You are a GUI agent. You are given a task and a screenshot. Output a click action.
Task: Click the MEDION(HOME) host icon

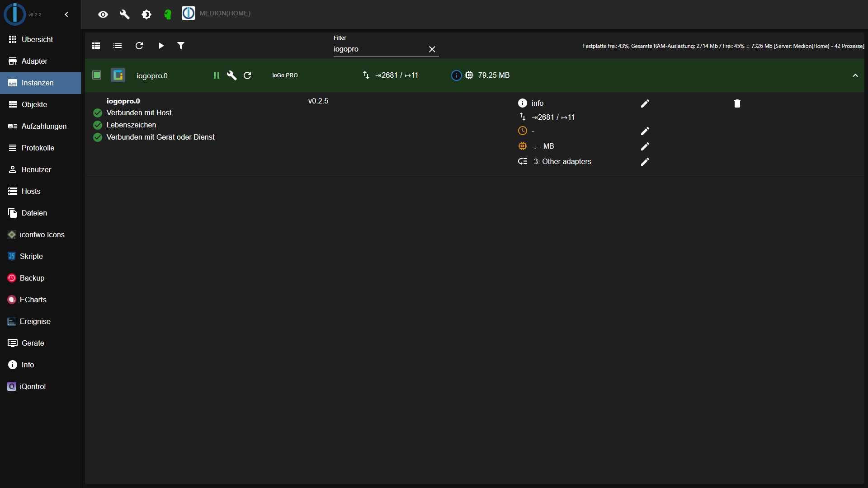[189, 13]
